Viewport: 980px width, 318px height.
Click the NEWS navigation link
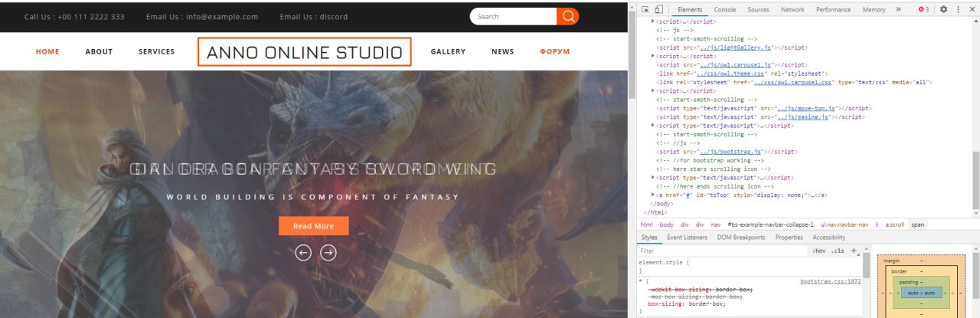click(x=502, y=51)
